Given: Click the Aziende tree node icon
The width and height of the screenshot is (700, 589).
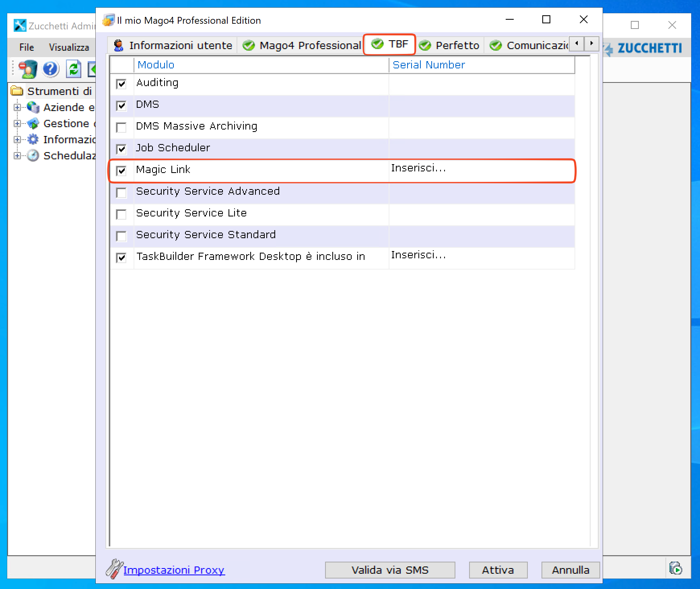Looking at the screenshot, I should tap(33, 107).
